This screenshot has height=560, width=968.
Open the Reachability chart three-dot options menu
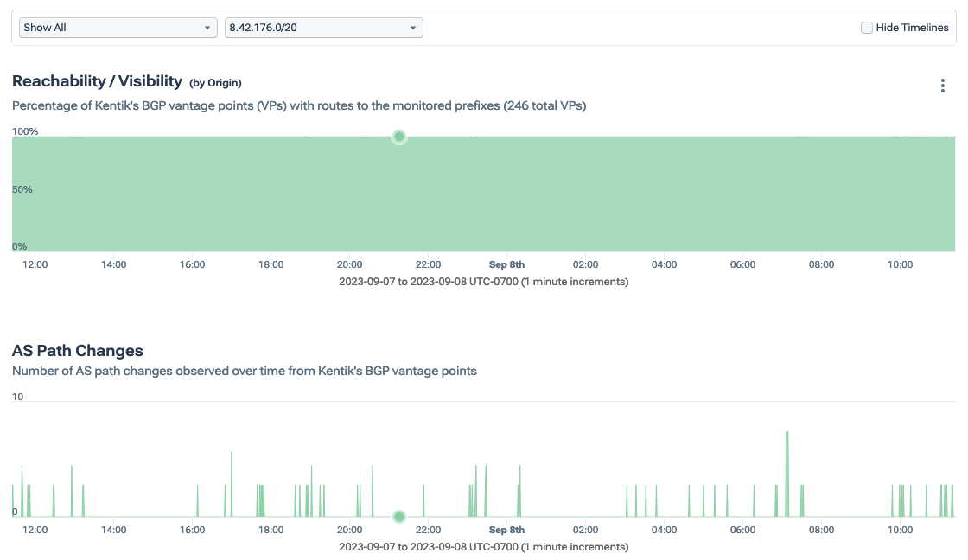943,86
